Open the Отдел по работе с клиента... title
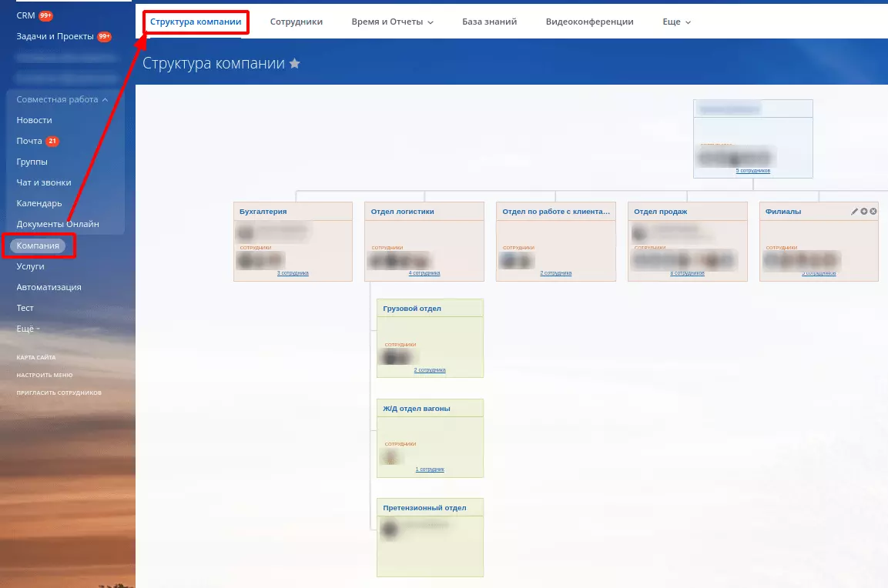Image resolution: width=888 pixels, height=588 pixels. pyautogui.click(x=555, y=212)
